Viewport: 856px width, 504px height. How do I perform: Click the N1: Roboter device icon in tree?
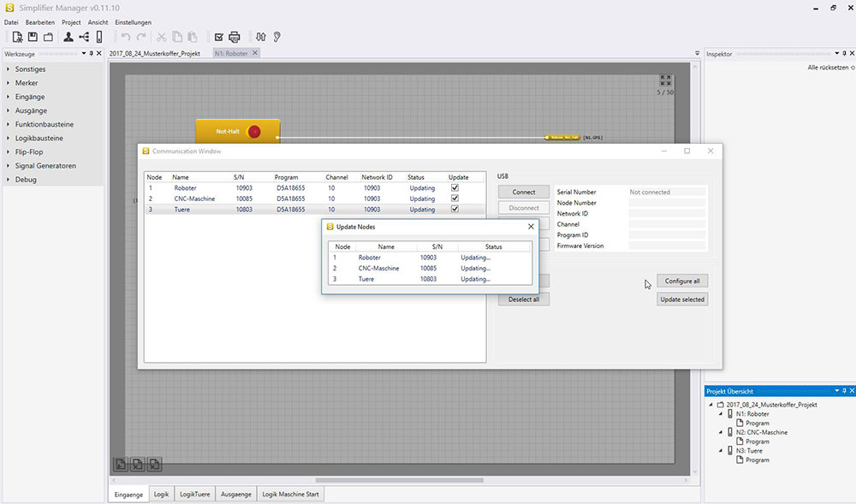coord(730,414)
